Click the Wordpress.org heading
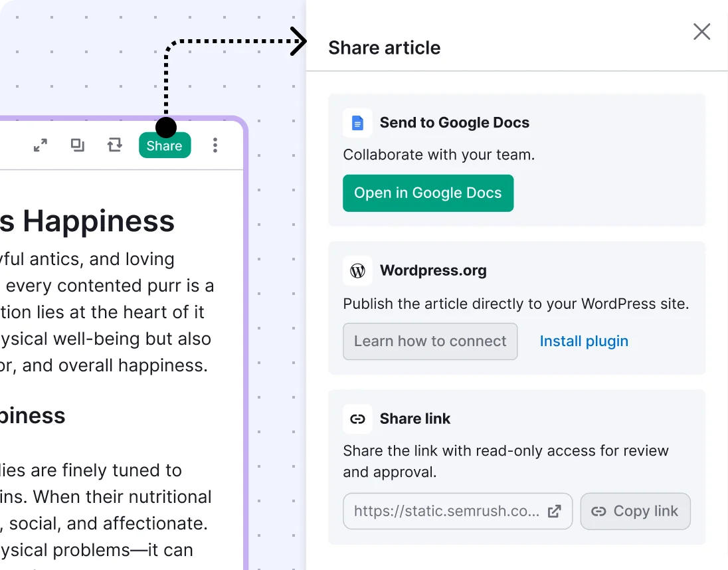728x570 pixels. [x=433, y=270]
